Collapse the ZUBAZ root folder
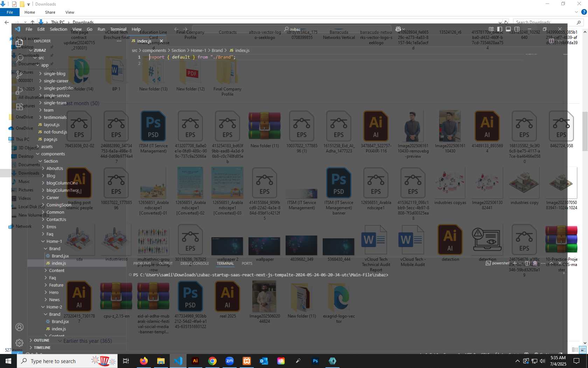This screenshot has width=588, height=368. (x=40, y=50)
